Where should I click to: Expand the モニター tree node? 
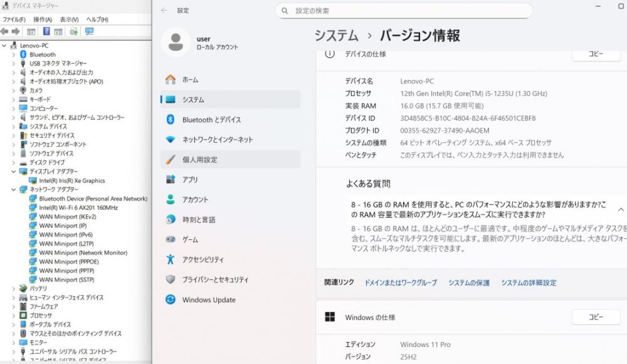pos(14,343)
